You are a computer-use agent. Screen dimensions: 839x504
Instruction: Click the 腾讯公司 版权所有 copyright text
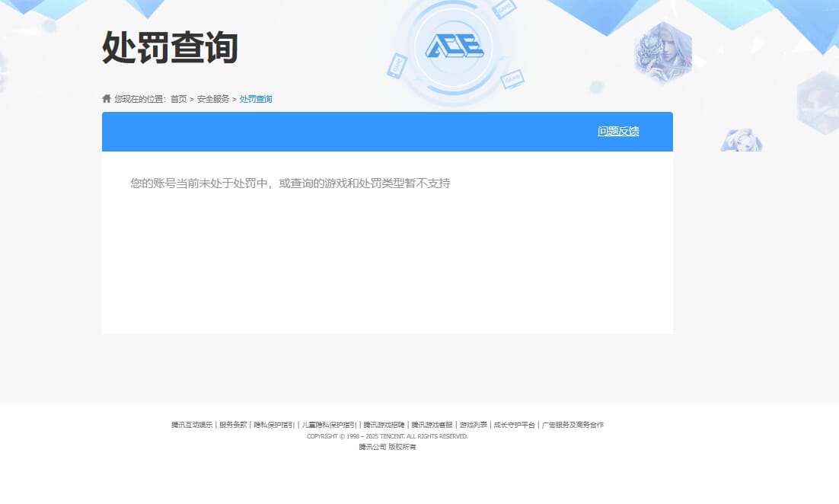click(387, 447)
